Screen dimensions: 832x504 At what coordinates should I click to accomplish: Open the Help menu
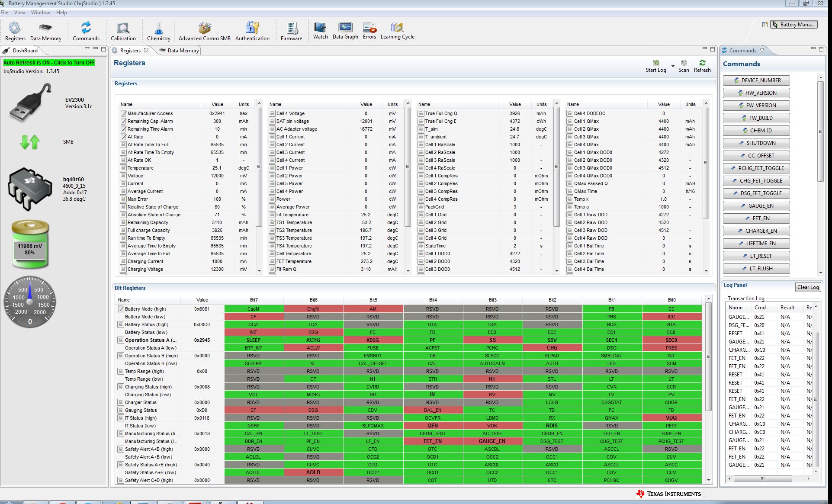coord(61,13)
